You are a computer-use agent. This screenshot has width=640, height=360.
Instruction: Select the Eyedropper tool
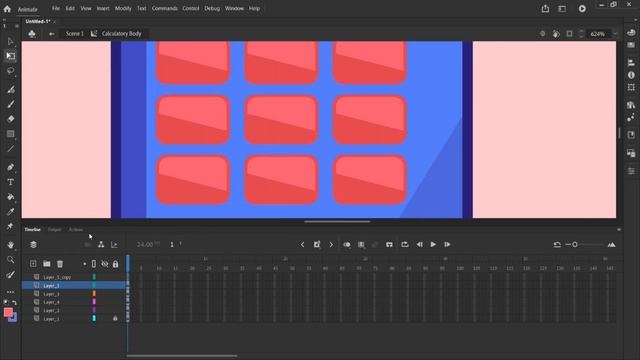(x=11, y=211)
